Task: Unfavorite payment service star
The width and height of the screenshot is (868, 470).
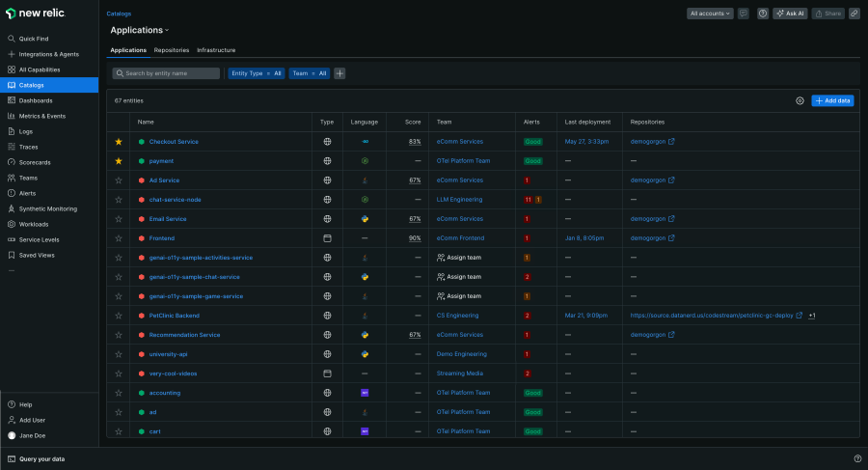Action: point(119,161)
